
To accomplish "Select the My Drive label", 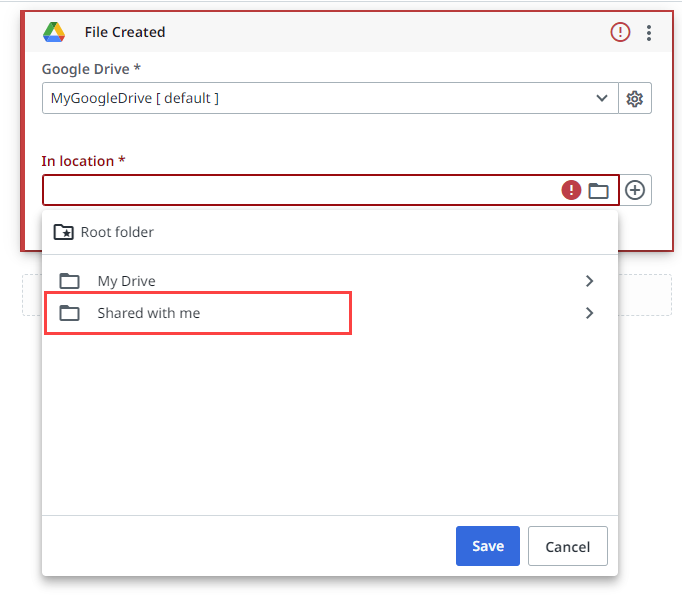I will coord(126,281).
